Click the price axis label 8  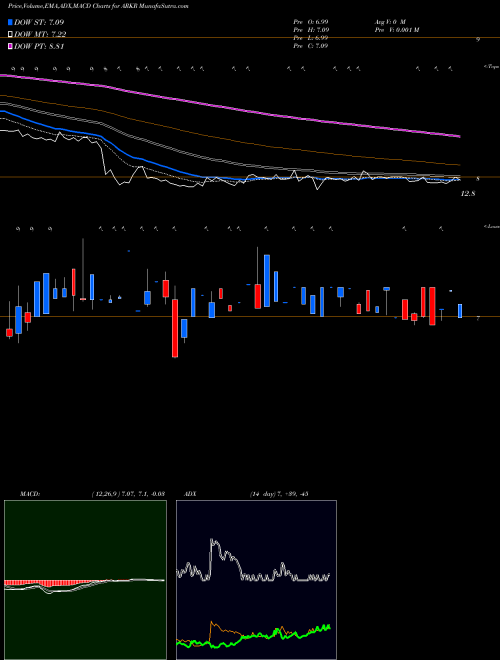pyautogui.click(x=478, y=179)
